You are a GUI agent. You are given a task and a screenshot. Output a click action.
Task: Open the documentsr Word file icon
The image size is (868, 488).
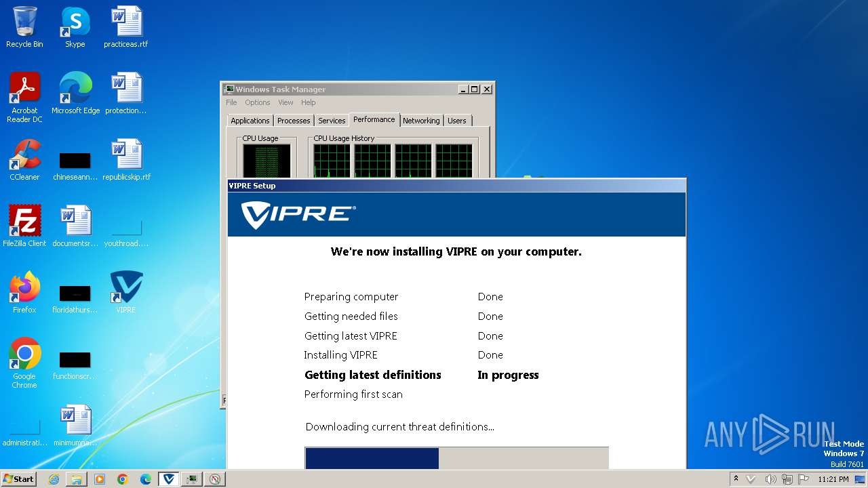[x=75, y=226]
